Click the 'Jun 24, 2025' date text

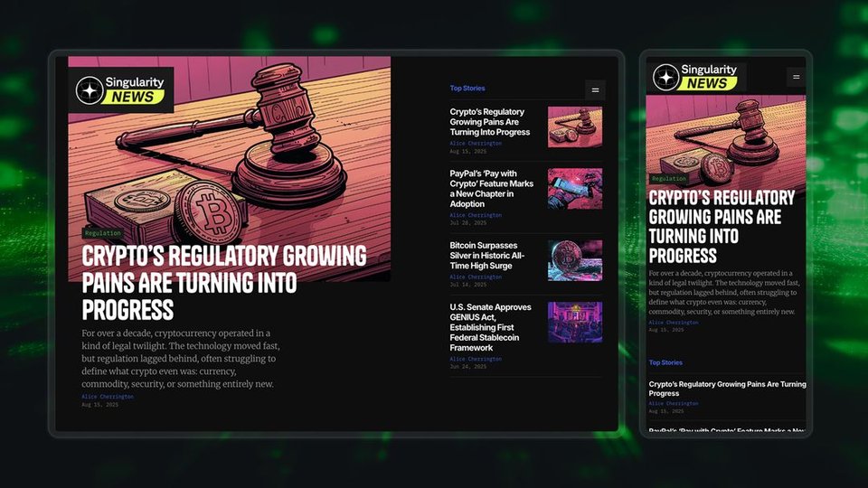(467, 366)
